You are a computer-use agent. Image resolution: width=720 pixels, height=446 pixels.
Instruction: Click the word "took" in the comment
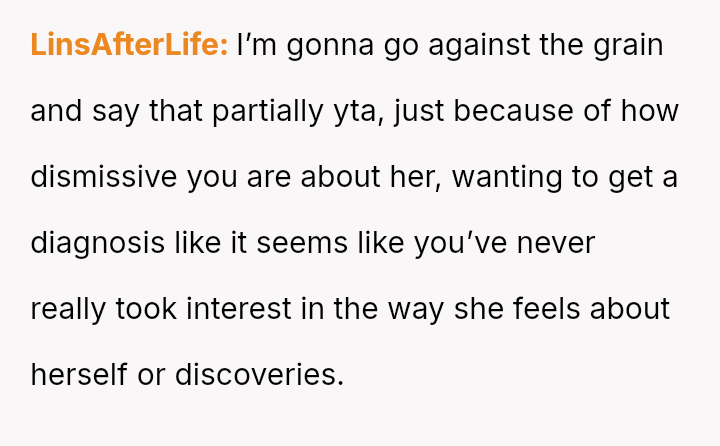(146, 308)
